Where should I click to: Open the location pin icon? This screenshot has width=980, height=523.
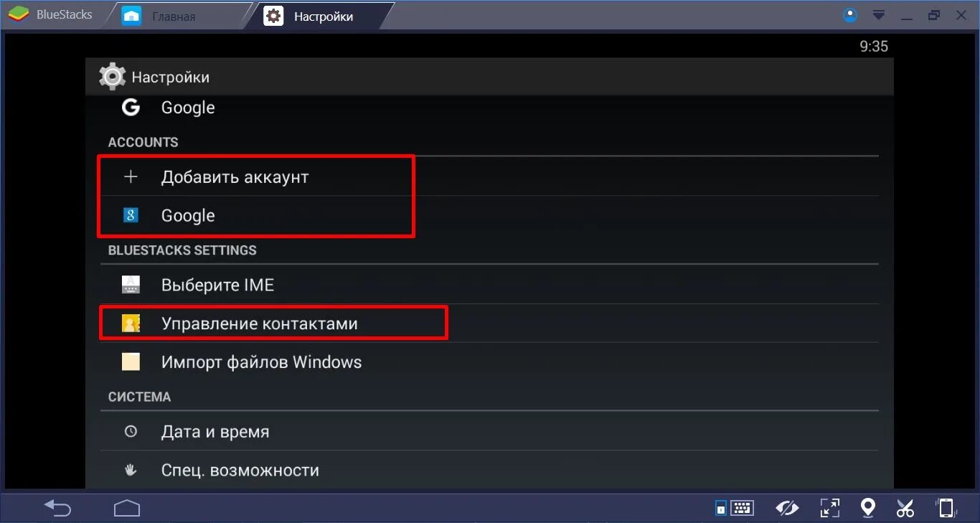point(868,508)
